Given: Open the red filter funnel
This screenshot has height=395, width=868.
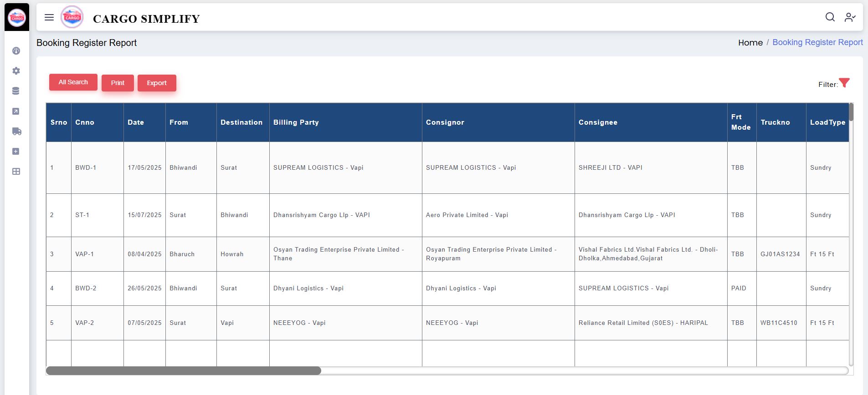Looking at the screenshot, I should pyautogui.click(x=844, y=83).
